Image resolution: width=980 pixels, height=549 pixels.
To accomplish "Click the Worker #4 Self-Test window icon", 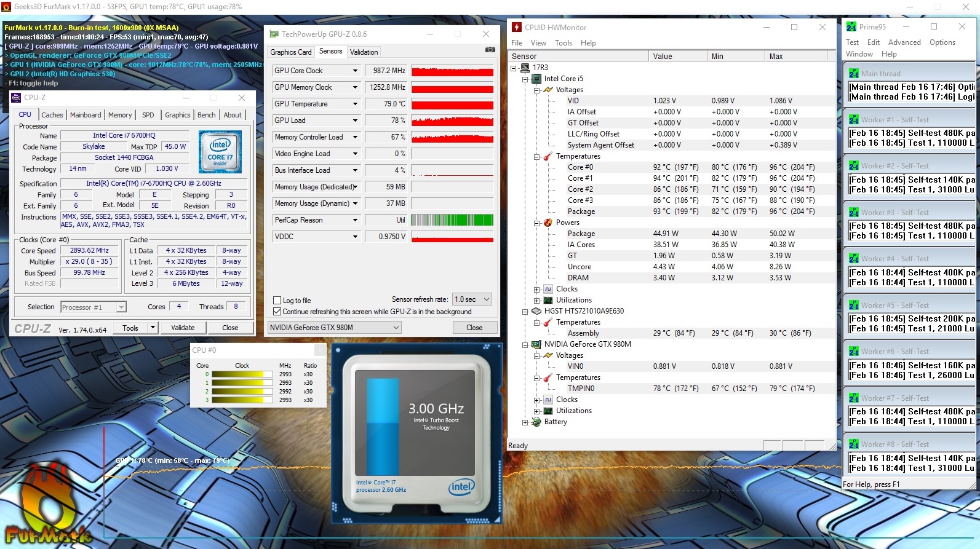I will [854, 258].
